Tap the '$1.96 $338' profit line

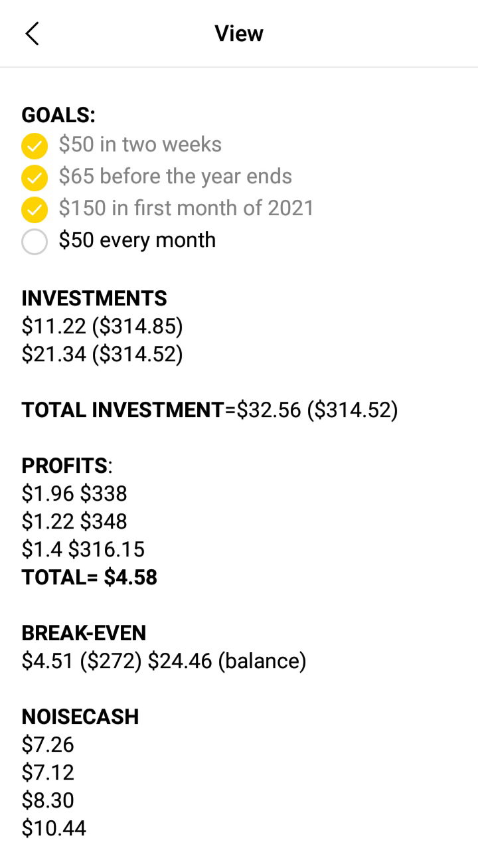pos(74,493)
